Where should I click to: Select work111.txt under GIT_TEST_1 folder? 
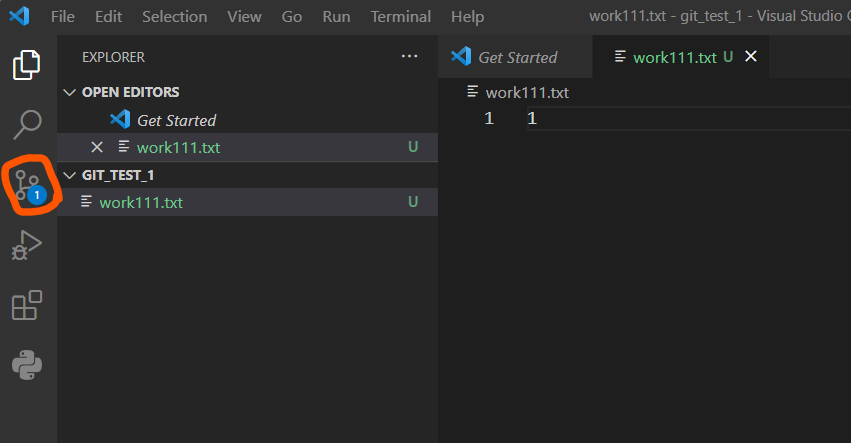tap(247, 202)
